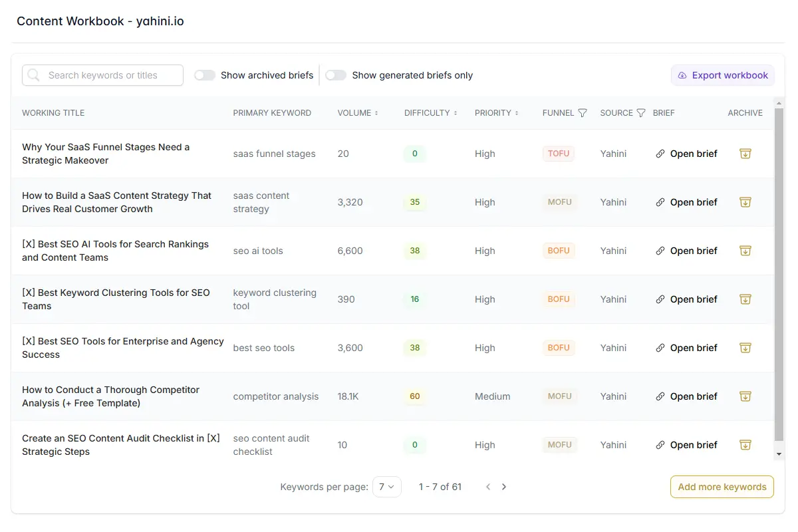Click the Add more keywords button
The height and width of the screenshot is (532, 798).
click(722, 486)
